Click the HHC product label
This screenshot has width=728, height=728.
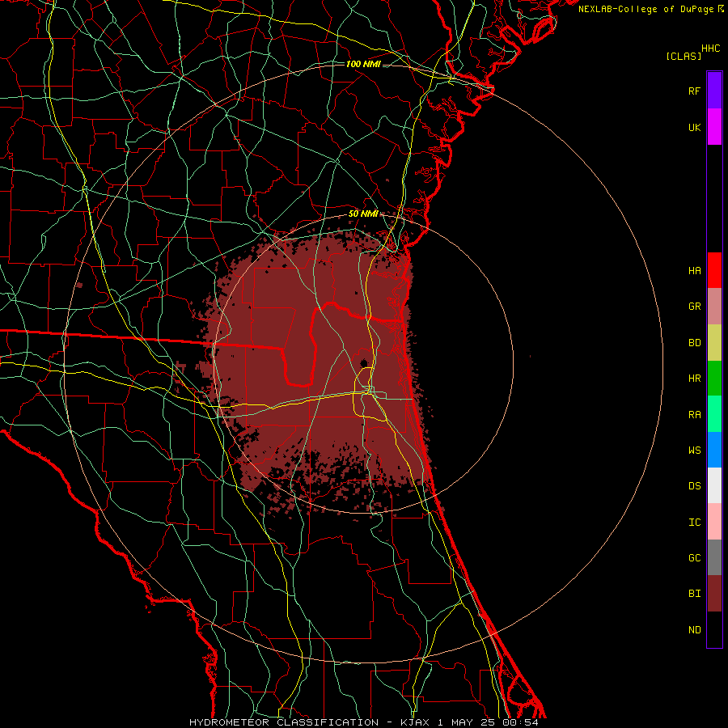(x=711, y=49)
